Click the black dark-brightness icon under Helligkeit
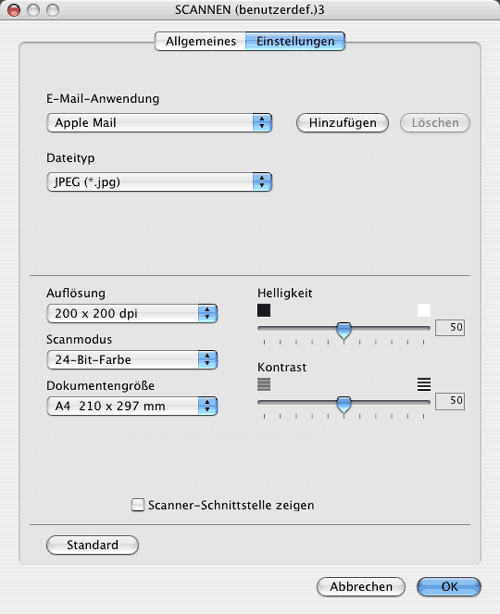Screen dimensions: 500x614 tap(264, 311)
